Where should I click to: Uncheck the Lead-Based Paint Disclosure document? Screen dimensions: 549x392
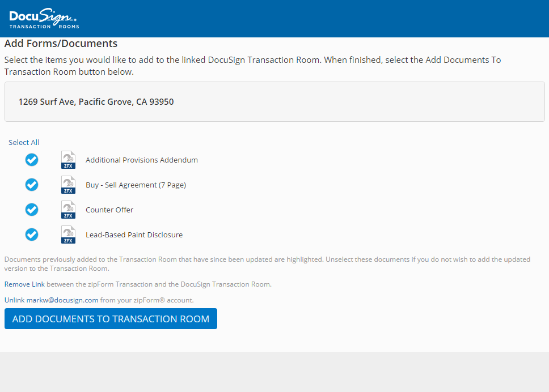(32, 235)
